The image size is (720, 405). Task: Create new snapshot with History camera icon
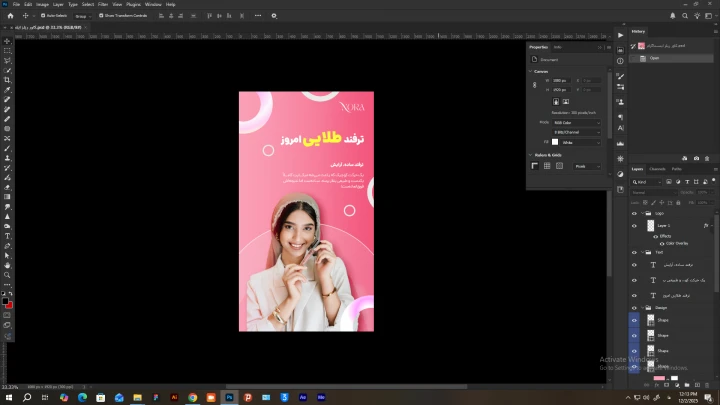point(696,158)
